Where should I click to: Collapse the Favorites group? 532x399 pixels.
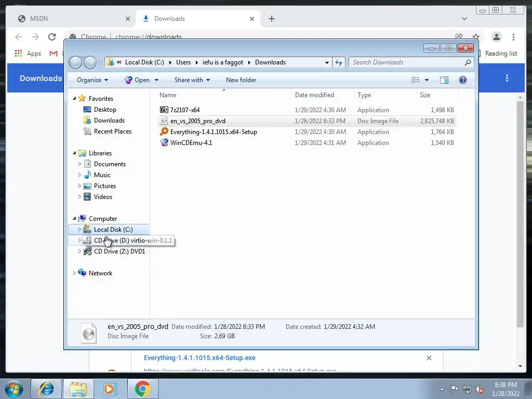[74, 98]
